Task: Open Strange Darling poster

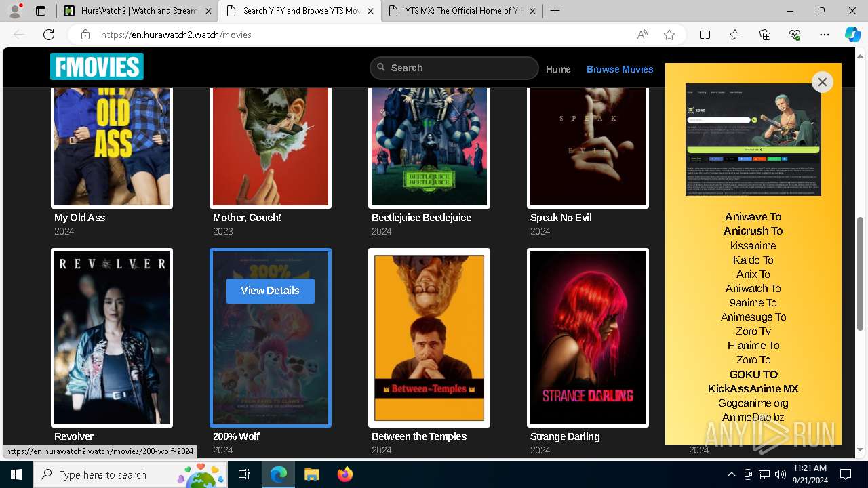Action: (588, 338)
